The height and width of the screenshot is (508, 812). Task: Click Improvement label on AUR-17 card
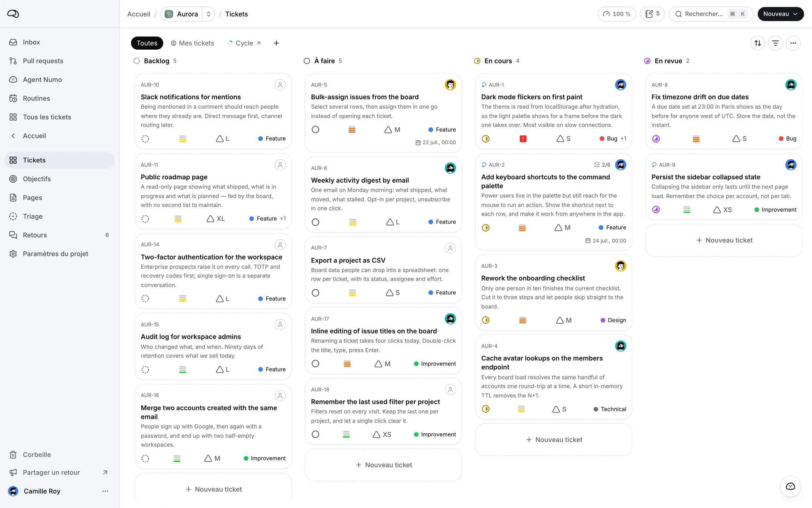coord(435,364)
